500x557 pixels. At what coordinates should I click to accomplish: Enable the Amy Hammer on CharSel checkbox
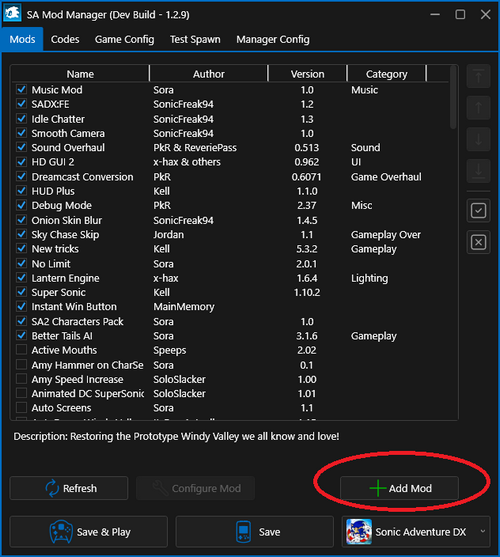21,365
